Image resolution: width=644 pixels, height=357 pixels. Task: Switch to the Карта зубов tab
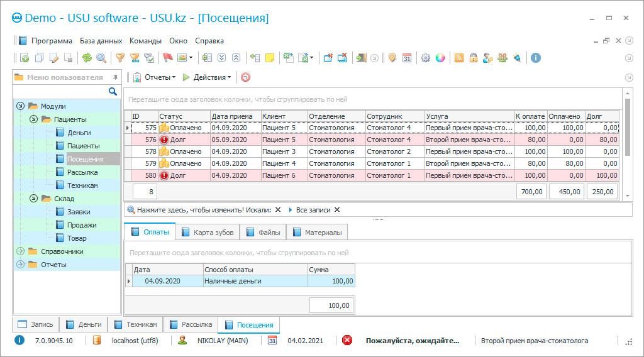click(x=208, y=233)
